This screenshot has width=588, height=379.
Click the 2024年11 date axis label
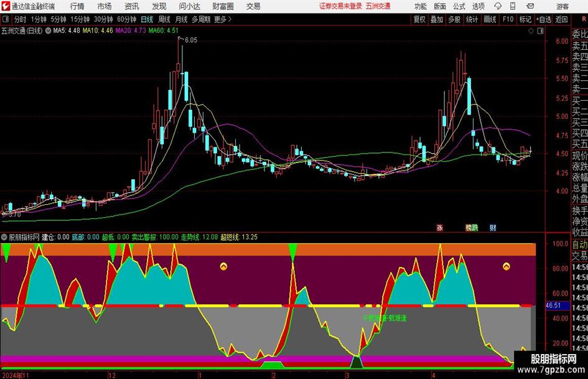pos(15,375)
